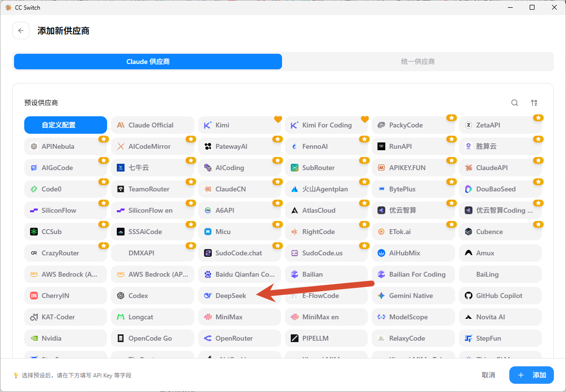Click the 选择预设后 API Key hint text
Screen dimensions: 566x392
click(x=77, y=376)
